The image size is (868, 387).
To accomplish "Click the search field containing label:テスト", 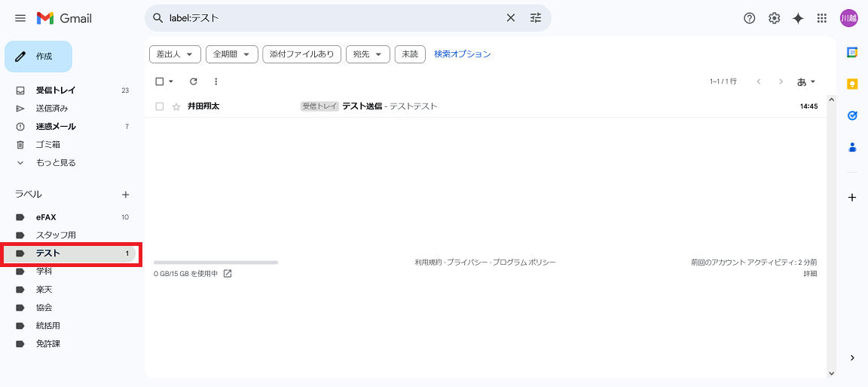I will point(332,18).
